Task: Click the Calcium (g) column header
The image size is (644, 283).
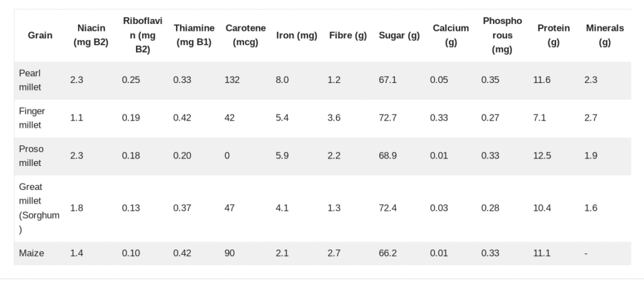Action: click(450, 35)
